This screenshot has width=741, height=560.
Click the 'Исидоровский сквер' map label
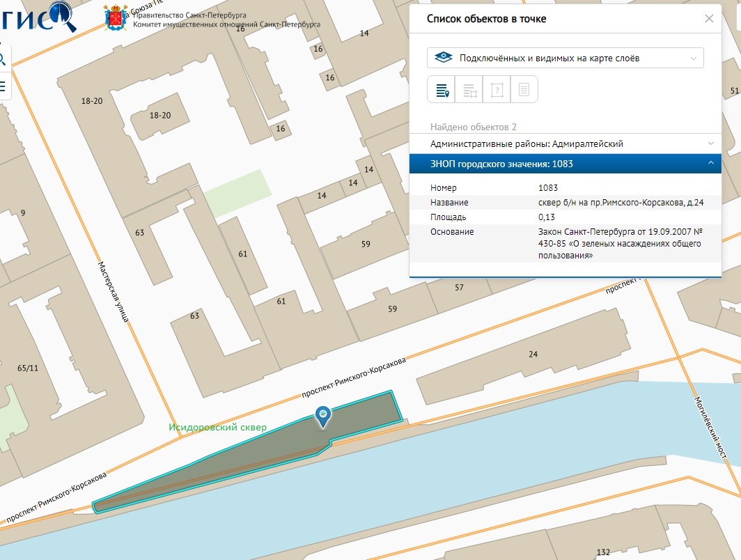[x=217, y=427]
